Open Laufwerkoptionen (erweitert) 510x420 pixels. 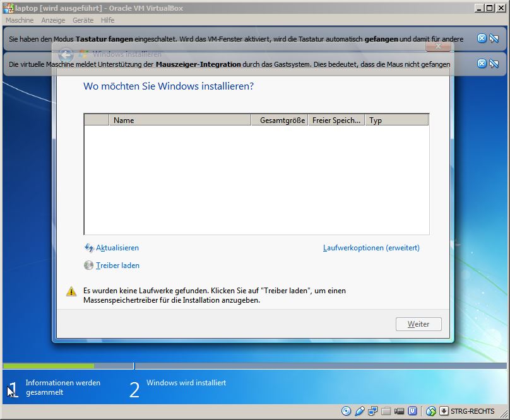coord(371,248)
